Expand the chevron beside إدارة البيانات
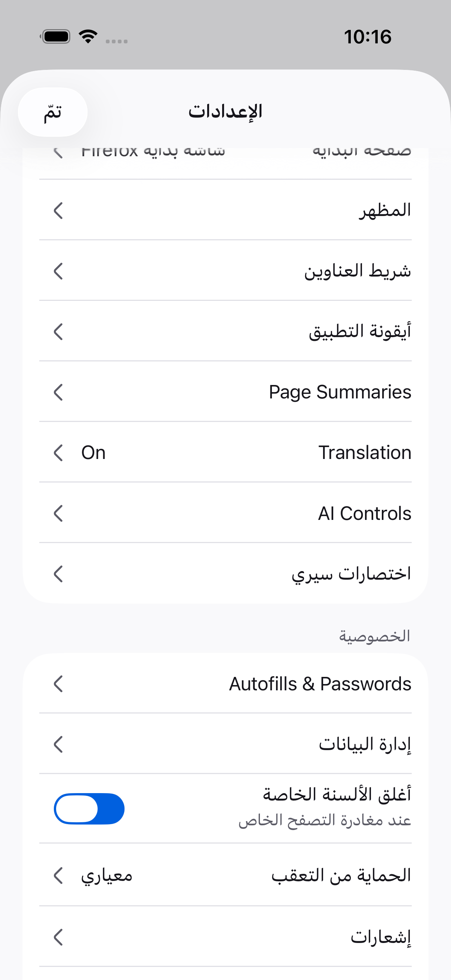 click(x=58, y=744)
